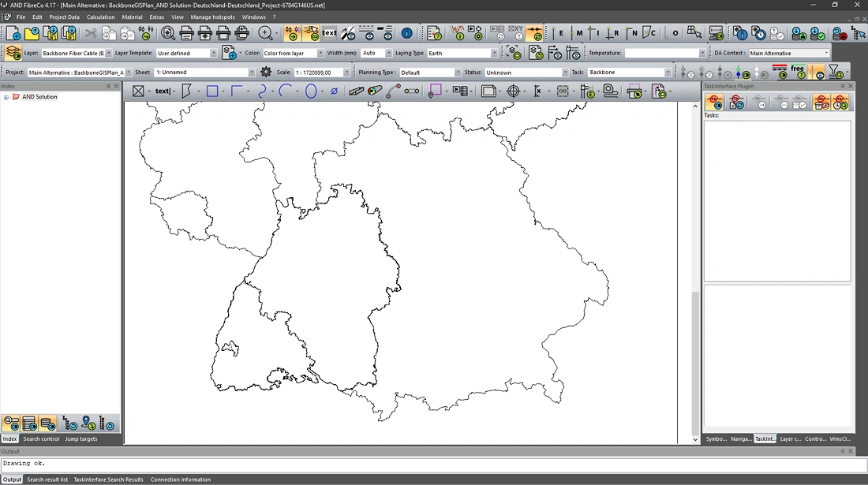Switch to the Jump targets tab
This screenshot has width=868, height=485.
tap(80, 439)
